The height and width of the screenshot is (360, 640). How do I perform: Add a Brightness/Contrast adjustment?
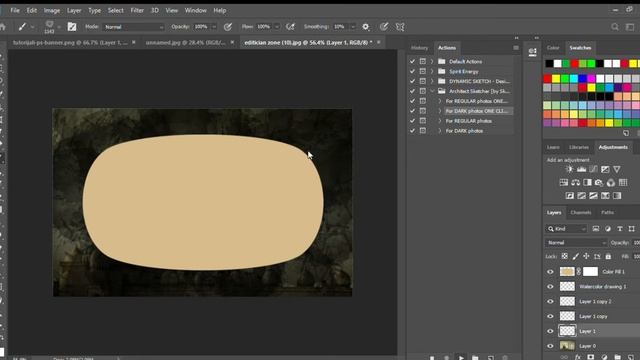click(569, 169)
